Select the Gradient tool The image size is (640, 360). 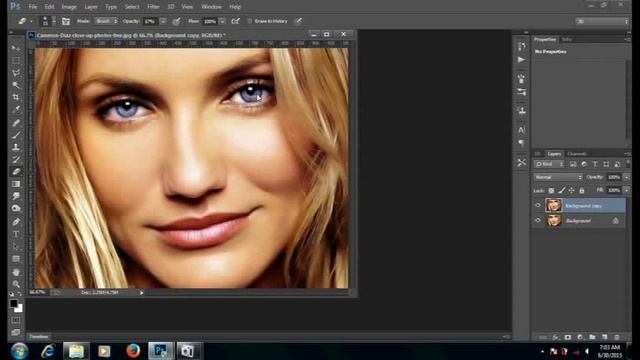[x=16, y=184]
